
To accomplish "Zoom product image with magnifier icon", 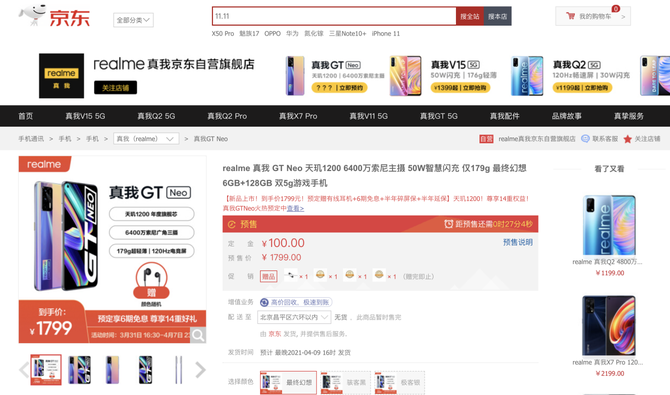I will point(198,335).
